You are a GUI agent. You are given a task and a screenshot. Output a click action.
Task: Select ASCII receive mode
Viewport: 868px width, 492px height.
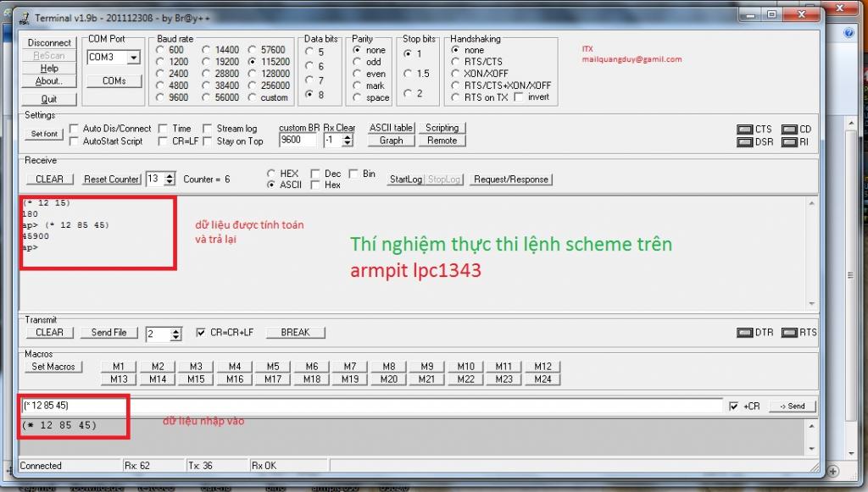(x=271, y=185)
